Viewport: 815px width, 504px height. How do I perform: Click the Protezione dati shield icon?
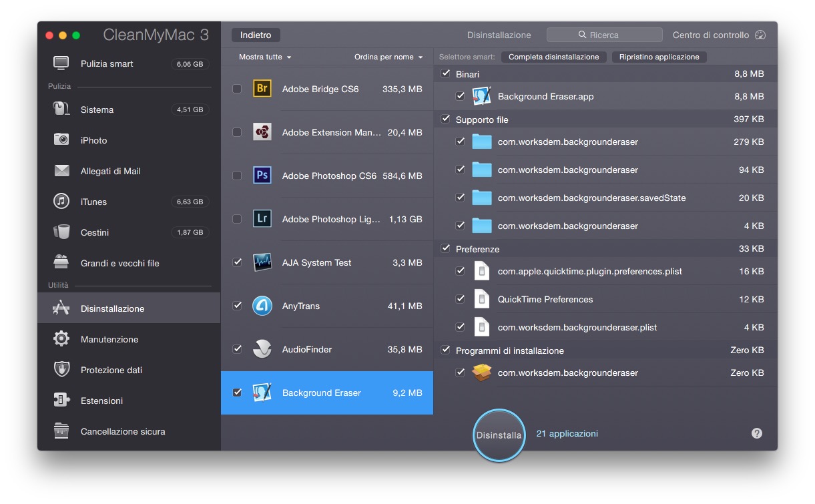(61, 369)
